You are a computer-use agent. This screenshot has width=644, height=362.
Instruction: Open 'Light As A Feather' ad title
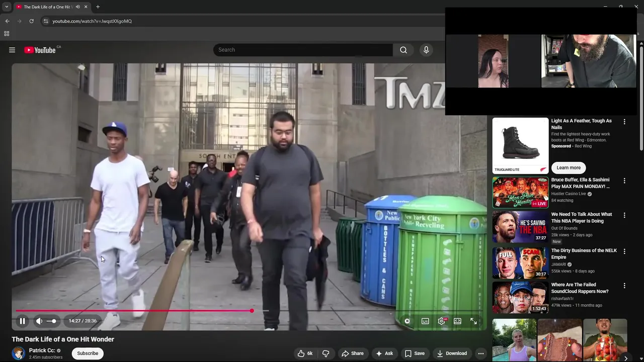pyautogui.click(x=581, y=124)
